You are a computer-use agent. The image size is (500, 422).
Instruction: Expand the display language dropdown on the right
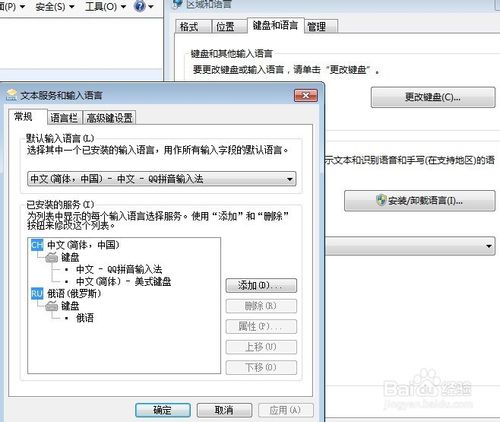pos(410,246)
